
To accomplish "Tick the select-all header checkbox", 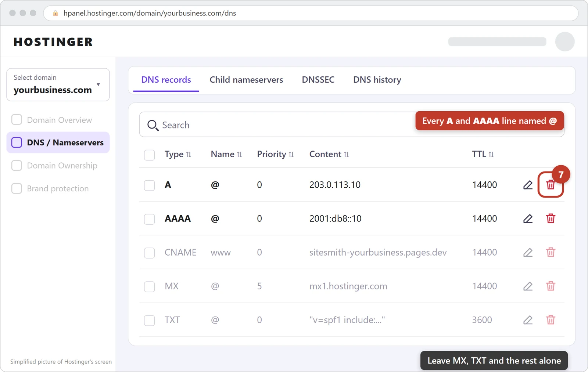I will (x=150, y=155).
